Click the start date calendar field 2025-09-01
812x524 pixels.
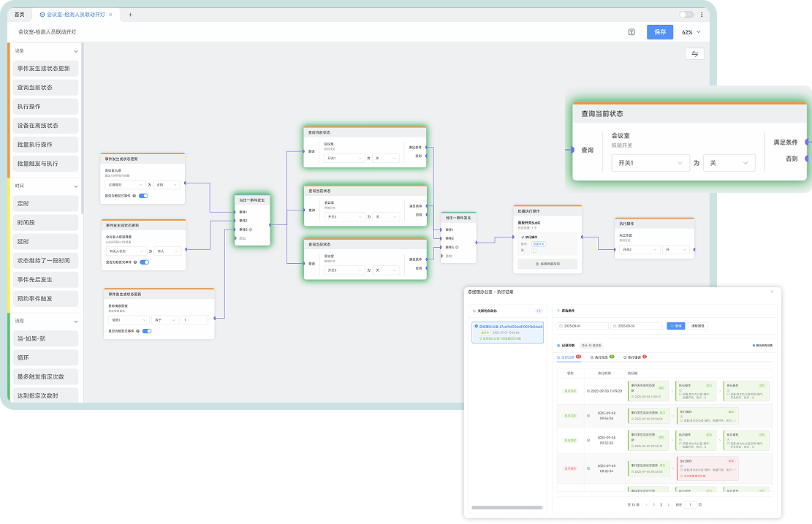point(583,326)
